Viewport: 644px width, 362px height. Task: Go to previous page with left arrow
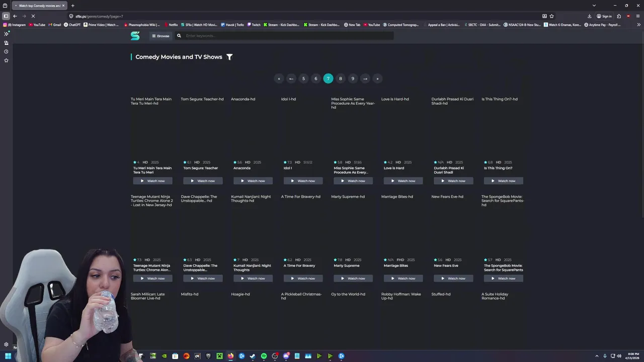[x=291, y=78]
